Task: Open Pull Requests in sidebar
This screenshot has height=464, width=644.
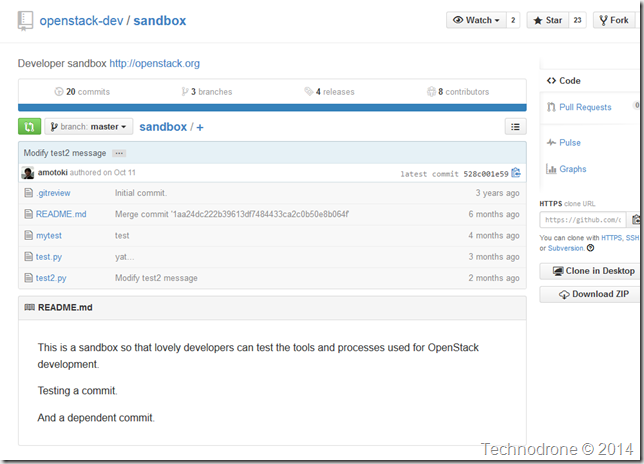Action: tap(585, 107)
